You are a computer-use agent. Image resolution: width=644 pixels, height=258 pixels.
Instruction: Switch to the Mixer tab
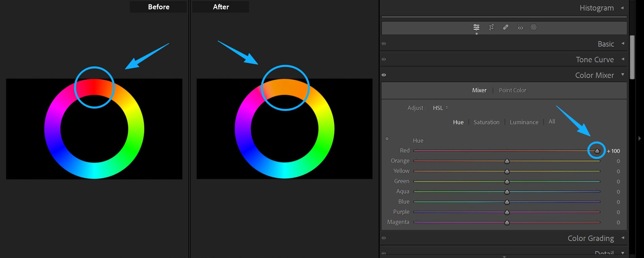tap(479, 90)
